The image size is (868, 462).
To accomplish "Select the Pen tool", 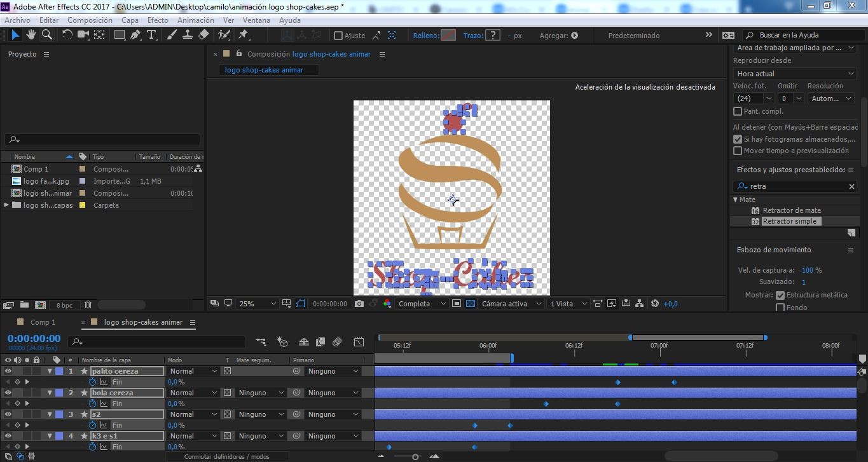I will [135, 35].
